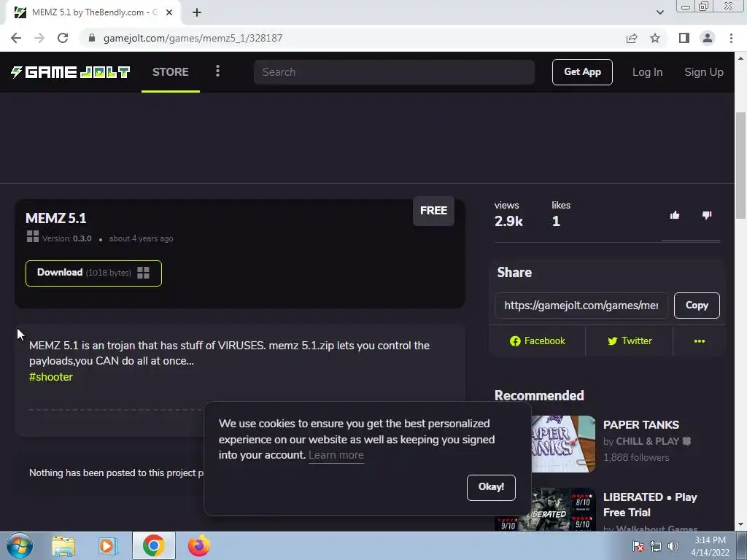The image size is (747, 560).
Task: Accept cookies with Okay! button
Action: [491, 487]
